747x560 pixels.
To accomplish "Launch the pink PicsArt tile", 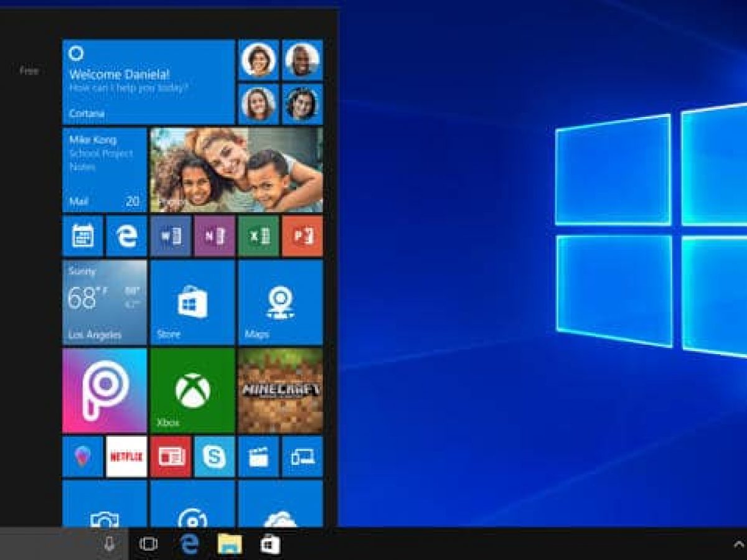I will (105, 391).
